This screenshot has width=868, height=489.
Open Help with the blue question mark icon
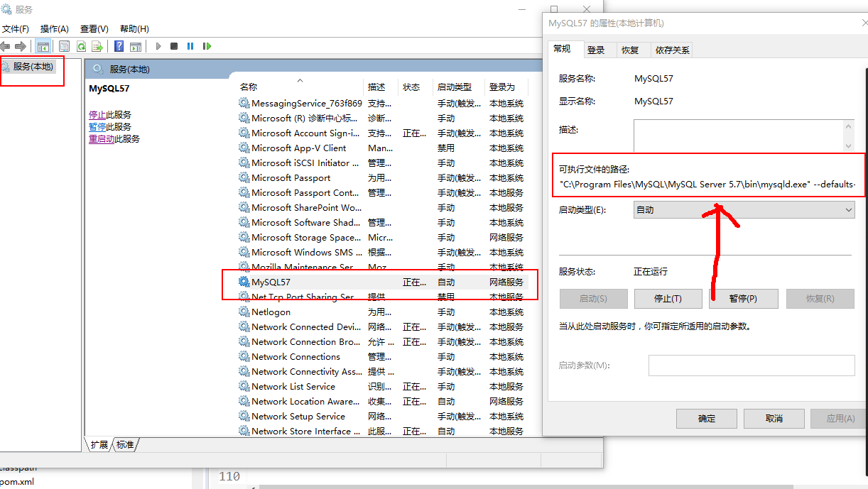119,46
